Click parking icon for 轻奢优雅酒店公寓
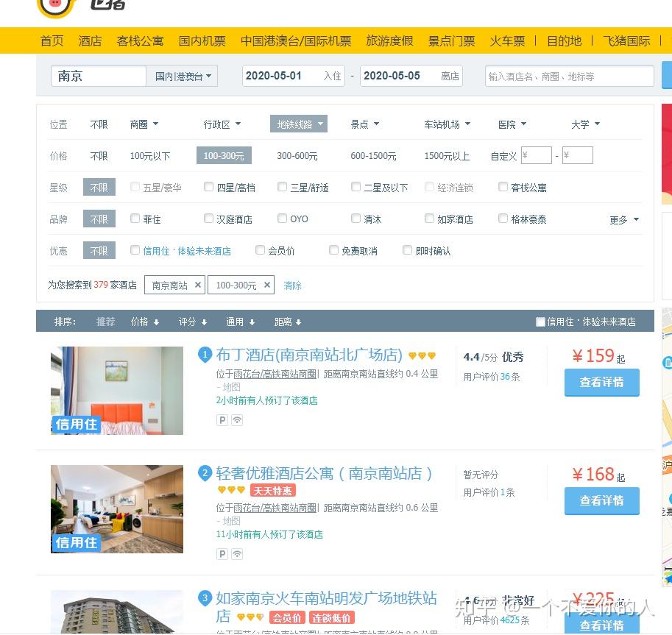672x635 pixels. coord(222,554)
